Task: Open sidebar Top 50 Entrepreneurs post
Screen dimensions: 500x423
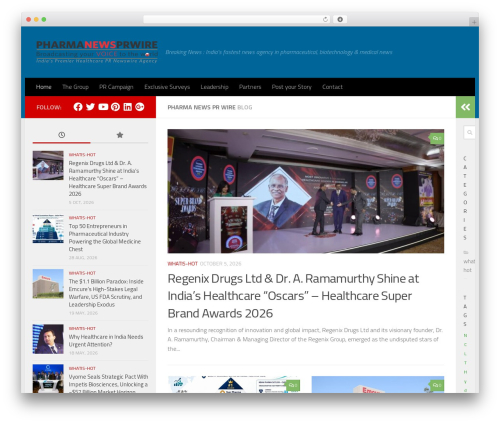Action: tap(105, 238)
